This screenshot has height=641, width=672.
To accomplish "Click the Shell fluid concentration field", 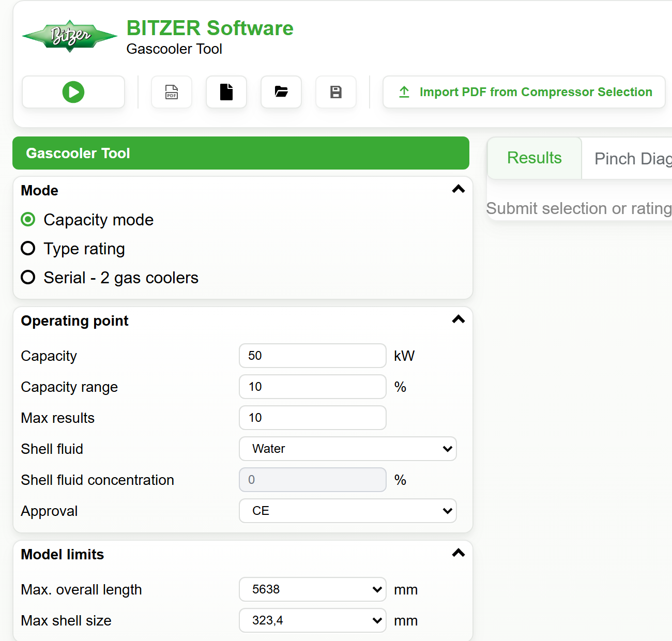I will [x=313, y=480].
